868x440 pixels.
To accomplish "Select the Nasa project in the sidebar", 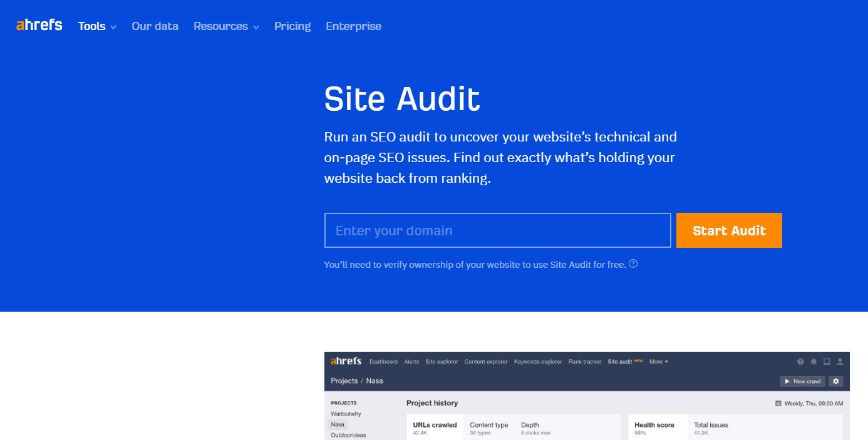I will [338, 424].
